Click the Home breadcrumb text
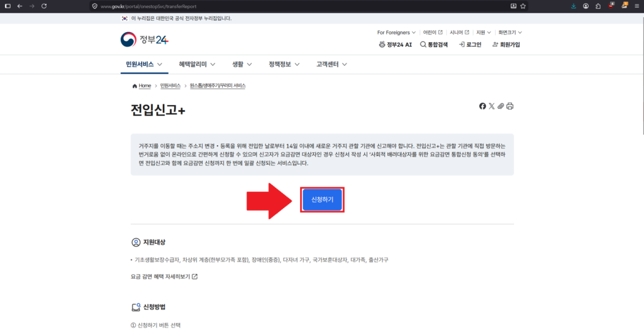This screenshot has width=644, height=330. 145,85
